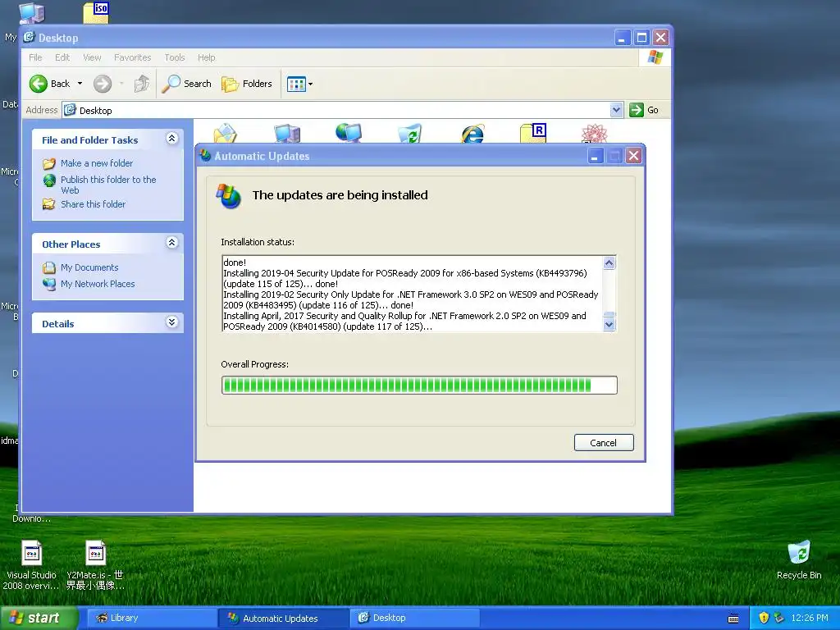Open the Back history dropdown arrow

pyautogui.click(x=80, y=84)
